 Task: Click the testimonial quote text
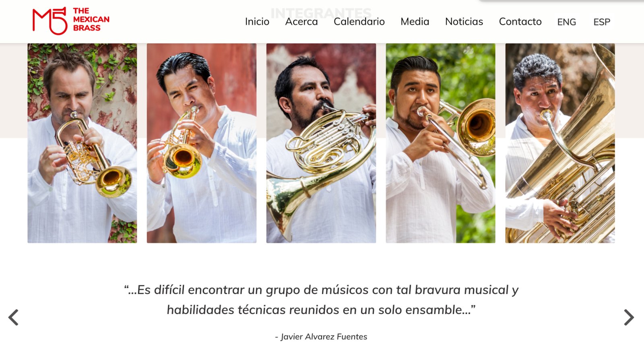tap(321, 300)
